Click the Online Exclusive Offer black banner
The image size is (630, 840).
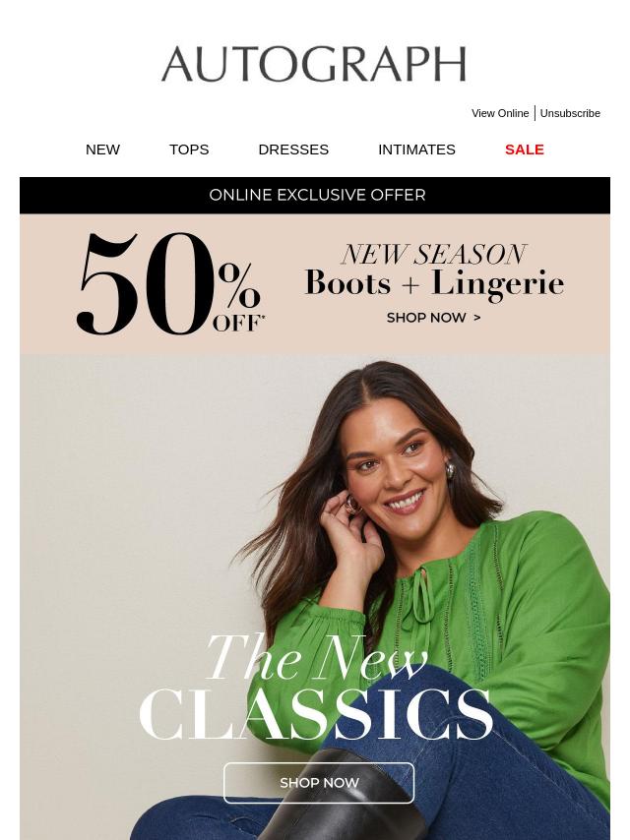[x=315, y=195]
